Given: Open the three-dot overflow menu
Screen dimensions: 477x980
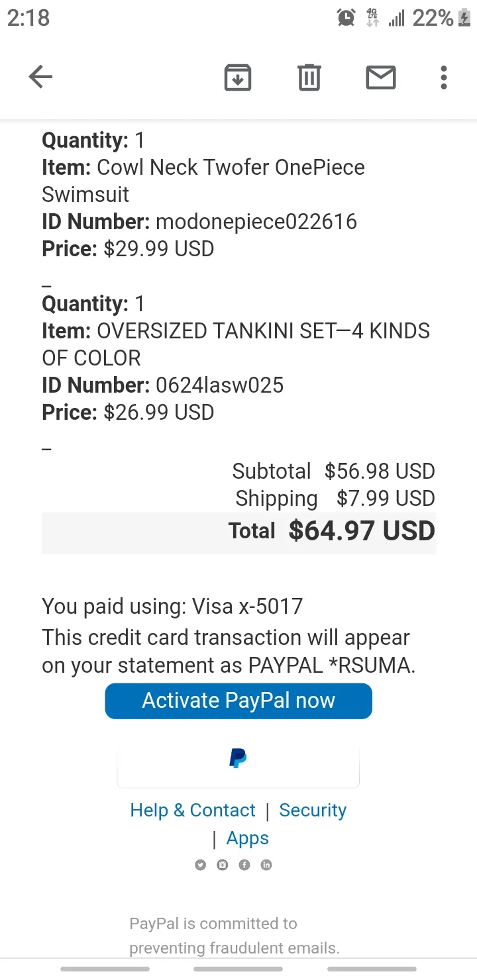Looking at the screenshot, I should tap(444, 77).
